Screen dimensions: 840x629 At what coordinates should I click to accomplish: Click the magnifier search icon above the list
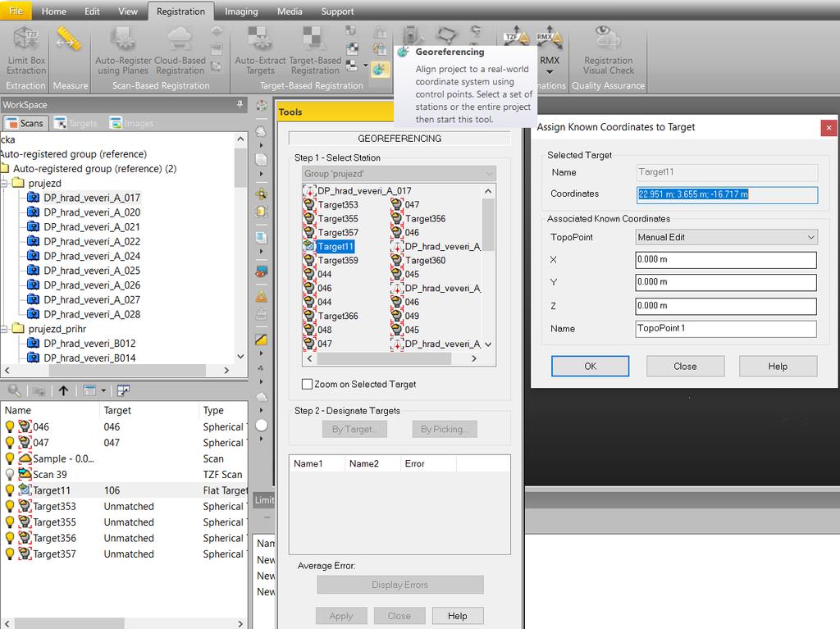(x=14, y=390)
